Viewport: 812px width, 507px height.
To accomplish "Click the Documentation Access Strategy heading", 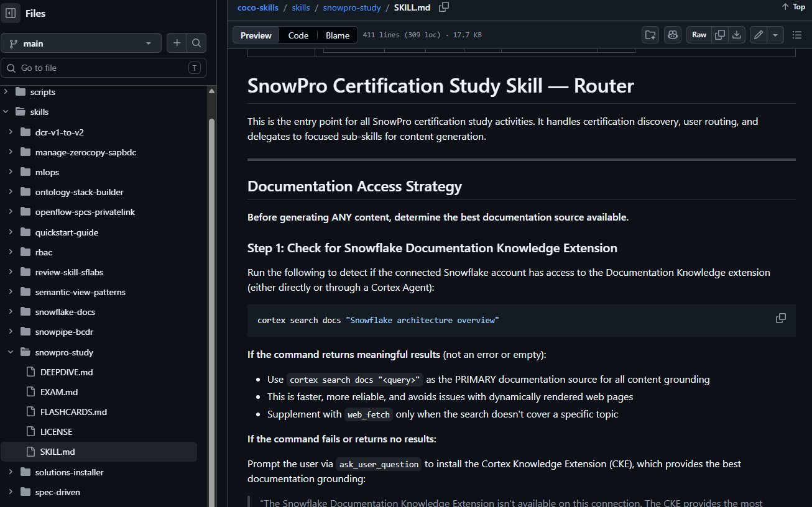I will [354, 186].
